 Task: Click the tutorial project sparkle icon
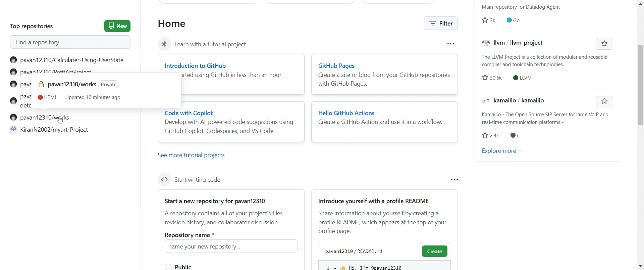[x=164, y=44]
